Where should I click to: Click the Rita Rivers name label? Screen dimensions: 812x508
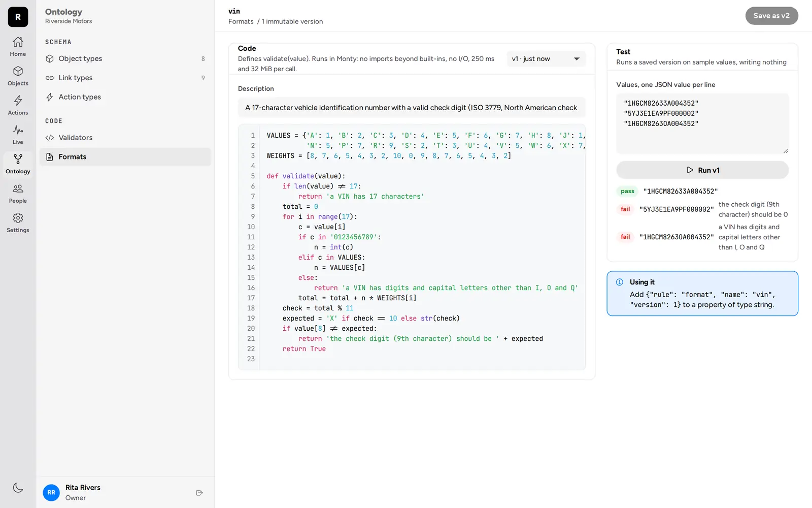coord(83,488)
